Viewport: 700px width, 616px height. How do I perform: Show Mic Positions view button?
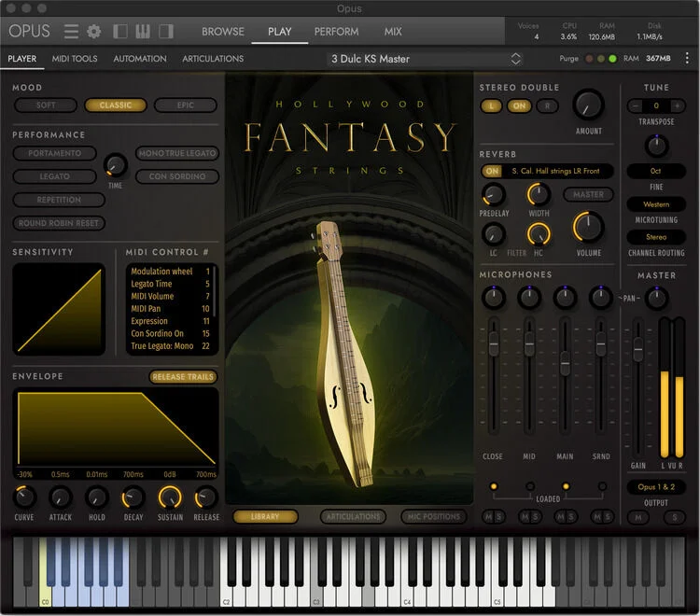coord(433,517)
